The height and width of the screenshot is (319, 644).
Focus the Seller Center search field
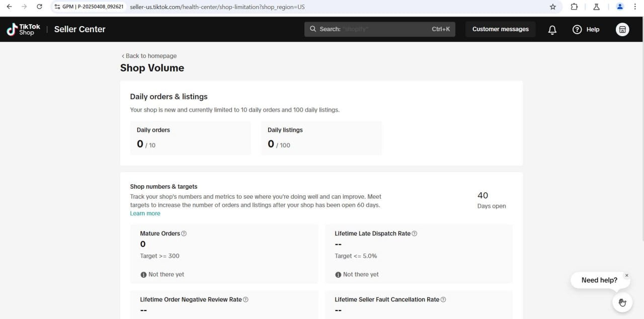(x=380, y=29)
